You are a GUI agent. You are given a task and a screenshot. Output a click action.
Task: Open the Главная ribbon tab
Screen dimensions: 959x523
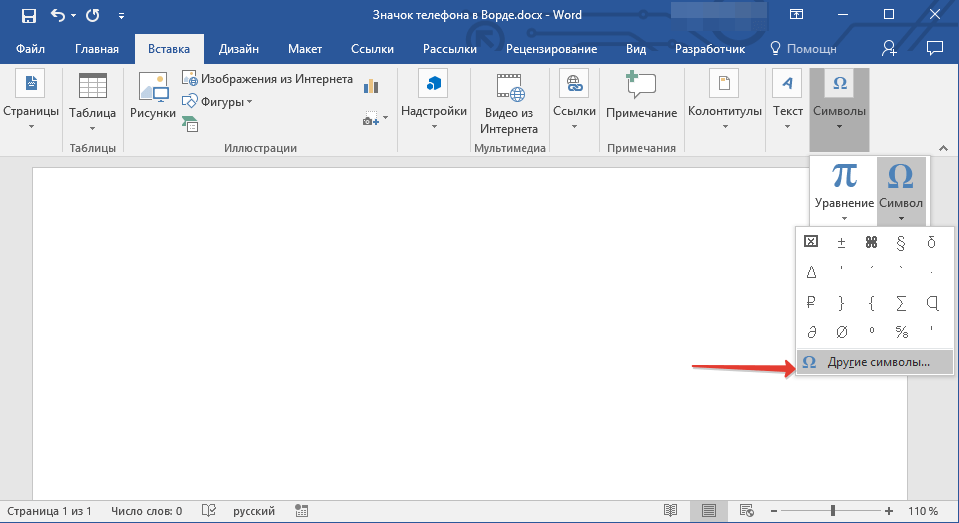point(97,49)
